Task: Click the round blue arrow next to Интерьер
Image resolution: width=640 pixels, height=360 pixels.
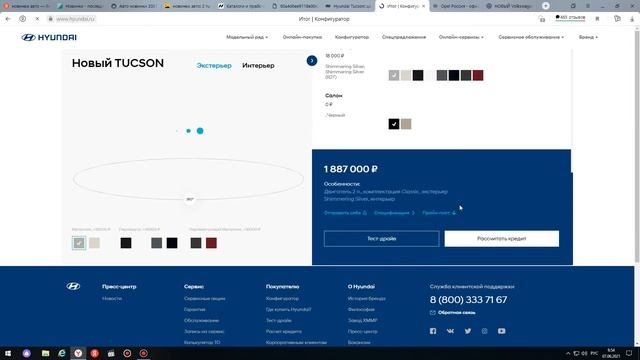Action: [x=312, y=61]
